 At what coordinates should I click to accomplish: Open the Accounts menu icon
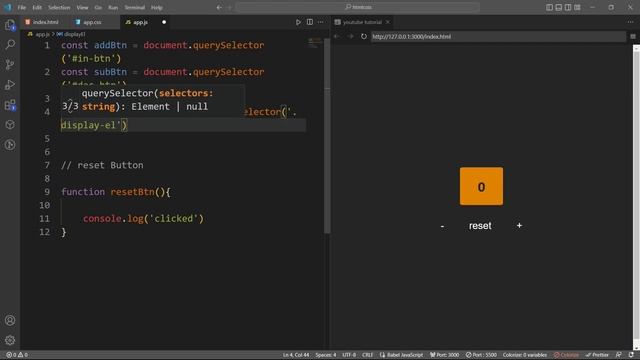[x=10, y=320]
